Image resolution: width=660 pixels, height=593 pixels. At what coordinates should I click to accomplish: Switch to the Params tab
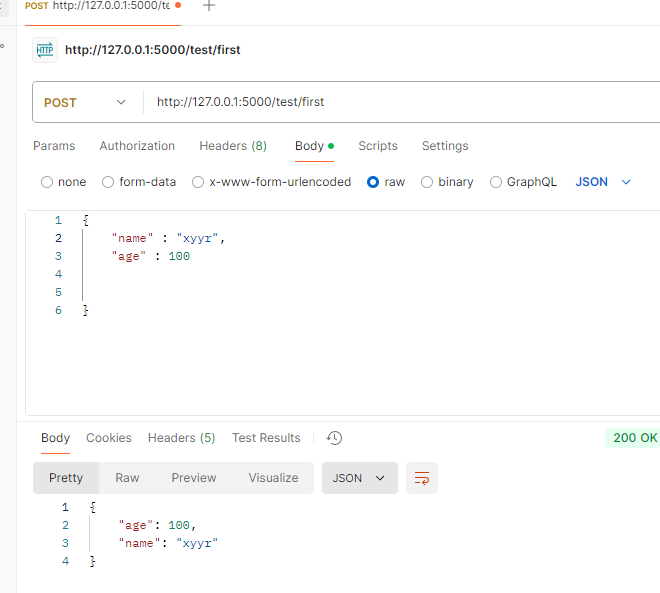click(x=54, y=146)
